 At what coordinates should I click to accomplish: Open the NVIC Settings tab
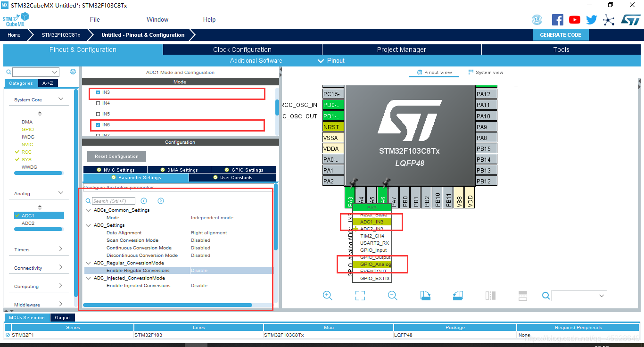pos(116,170)
